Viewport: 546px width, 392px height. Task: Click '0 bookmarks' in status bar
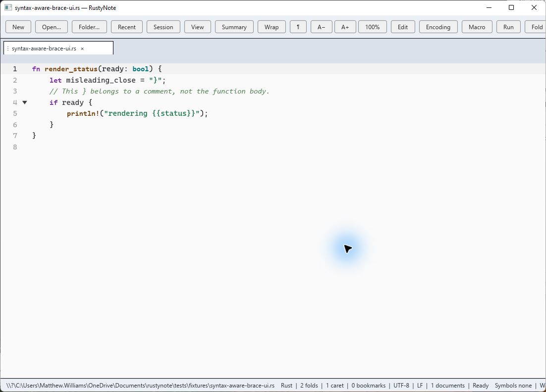369,386
